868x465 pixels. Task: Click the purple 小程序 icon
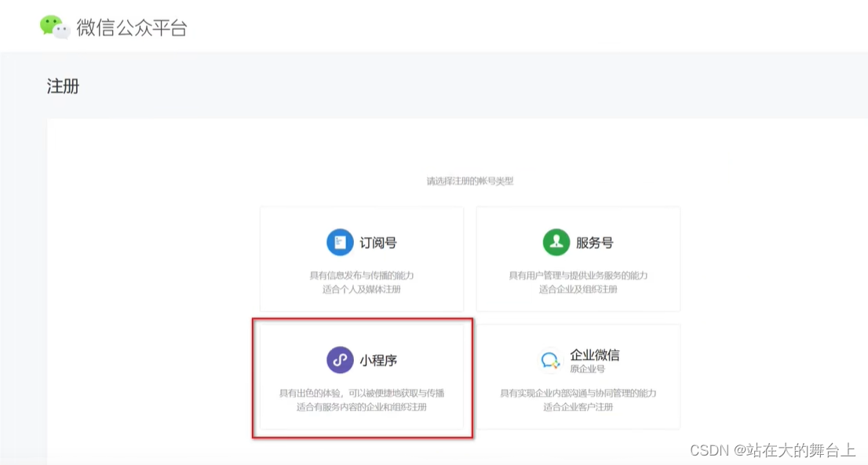coord(340,360)
